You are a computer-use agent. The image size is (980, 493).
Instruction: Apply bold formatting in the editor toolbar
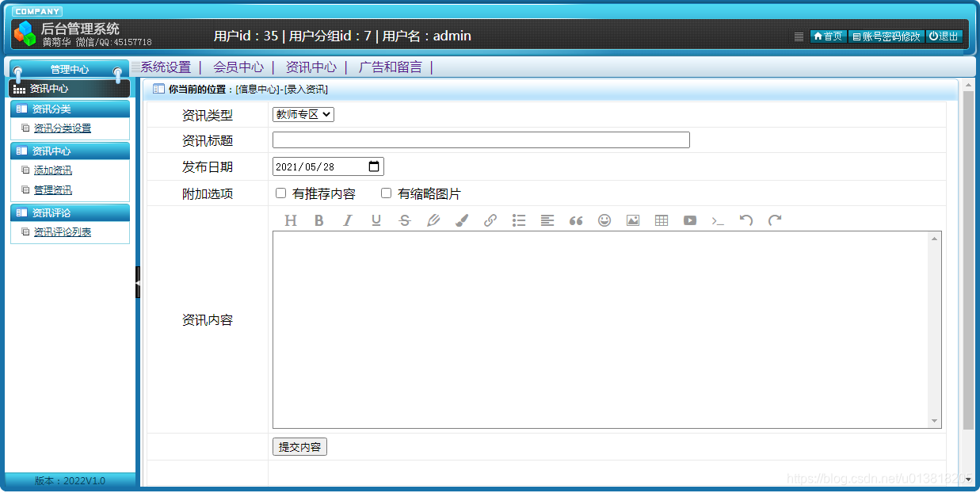(x=318, y=220)
